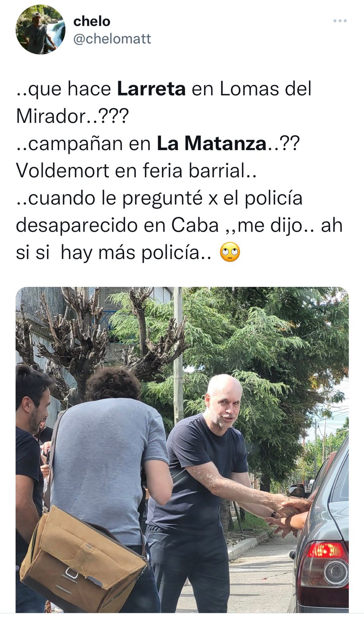This screenshot has width=364, height=621.
Task: Click the display name "chelo"
Action: pyautogui.click(x=92, y=21)
